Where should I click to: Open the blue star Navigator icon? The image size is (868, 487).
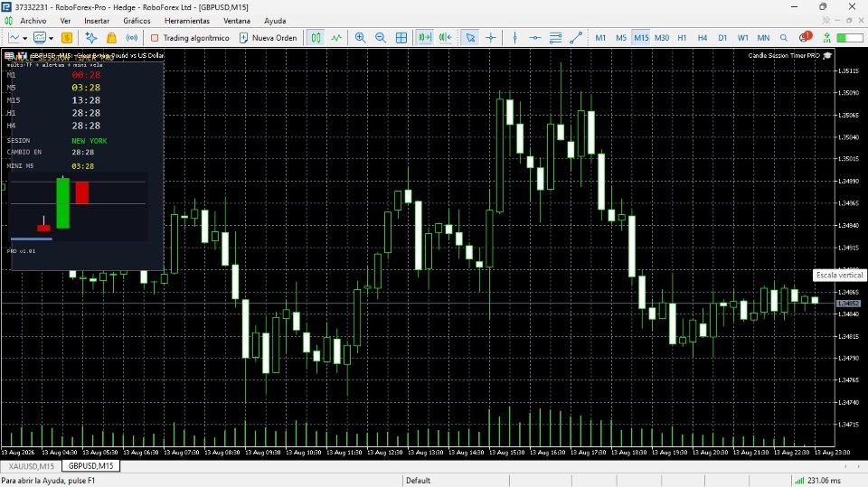91,38
